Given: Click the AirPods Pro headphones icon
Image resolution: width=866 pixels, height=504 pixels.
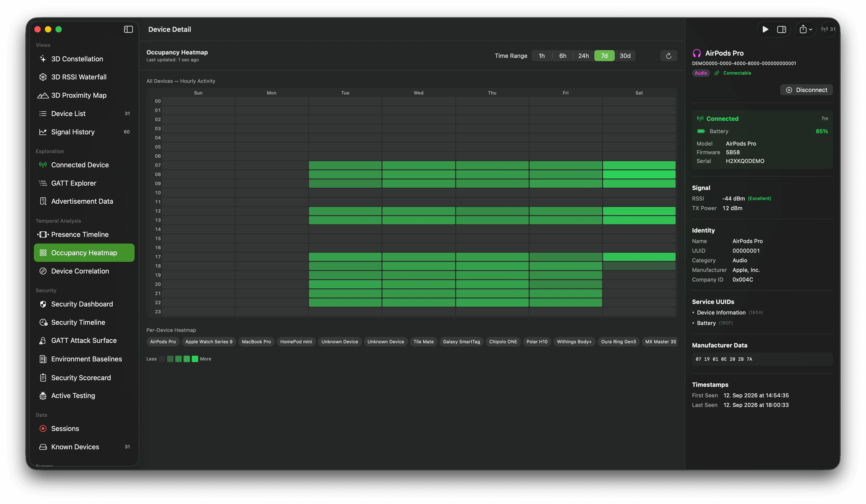Looking at the screenshot, I should click(697, 53).
